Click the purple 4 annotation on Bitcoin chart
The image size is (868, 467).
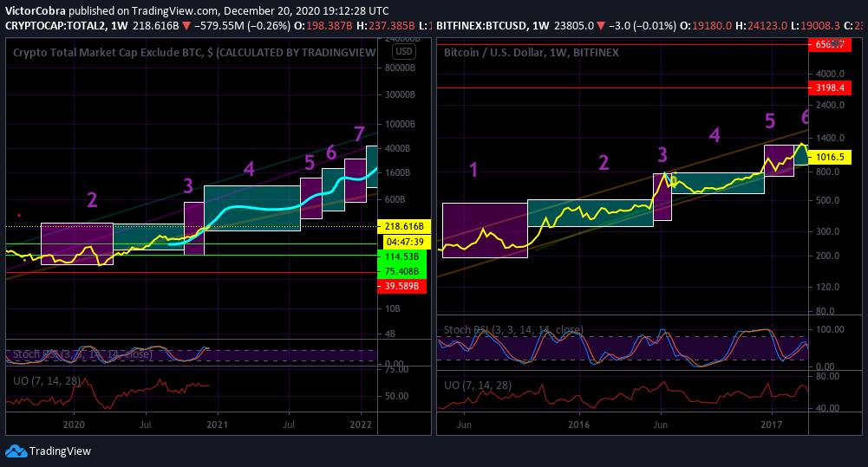(715, 135)
